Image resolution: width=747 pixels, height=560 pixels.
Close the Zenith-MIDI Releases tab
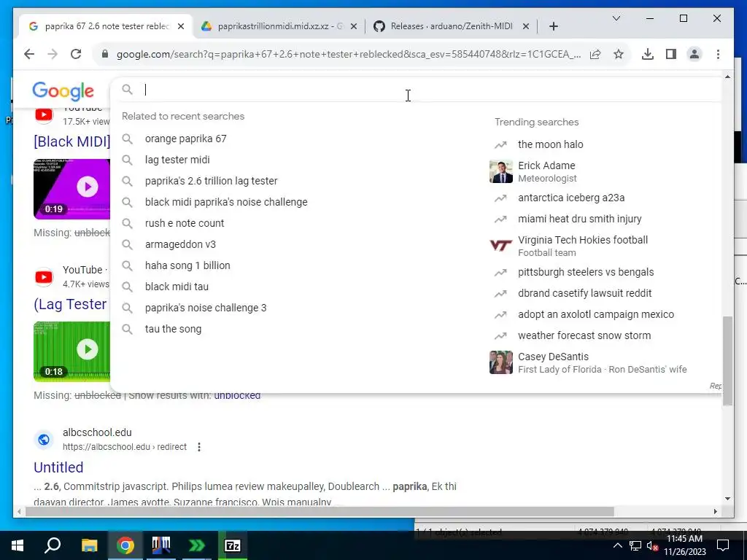pos(526,27)
